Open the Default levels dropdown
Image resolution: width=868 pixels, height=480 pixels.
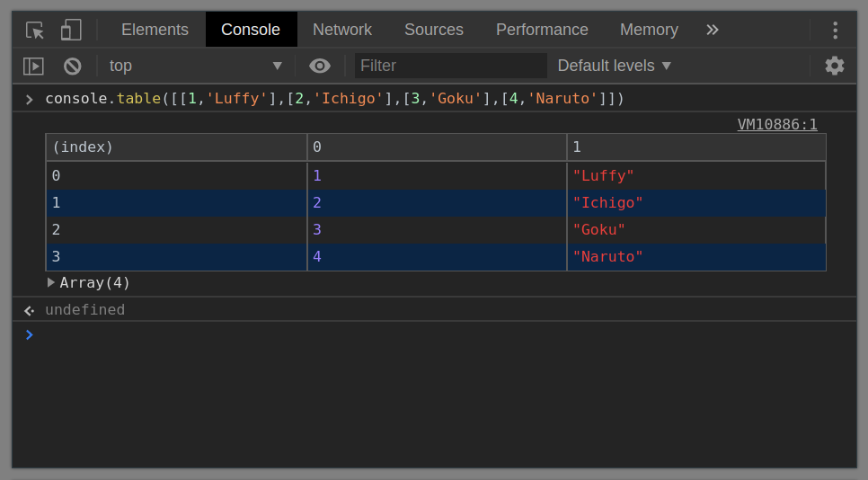click(x=615, y=66)
